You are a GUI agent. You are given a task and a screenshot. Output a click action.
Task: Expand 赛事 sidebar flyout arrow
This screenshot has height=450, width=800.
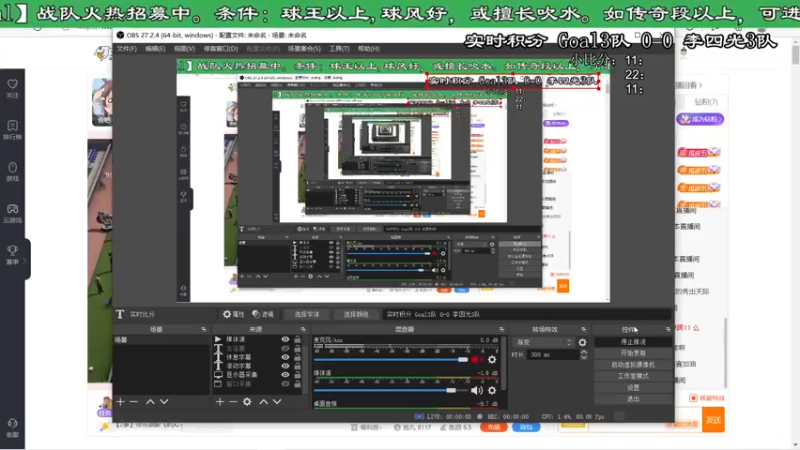point(24,261)
